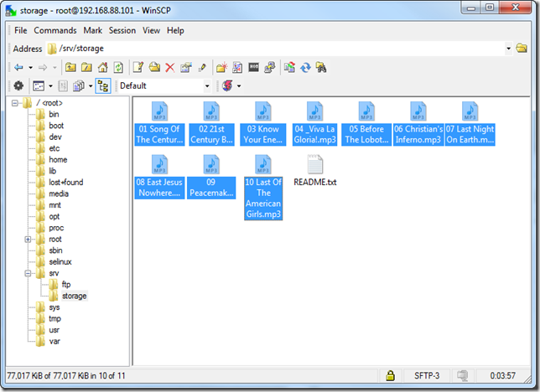Open the back history dropdown arrow
The image size is (540, 392).
coord(31,68)
